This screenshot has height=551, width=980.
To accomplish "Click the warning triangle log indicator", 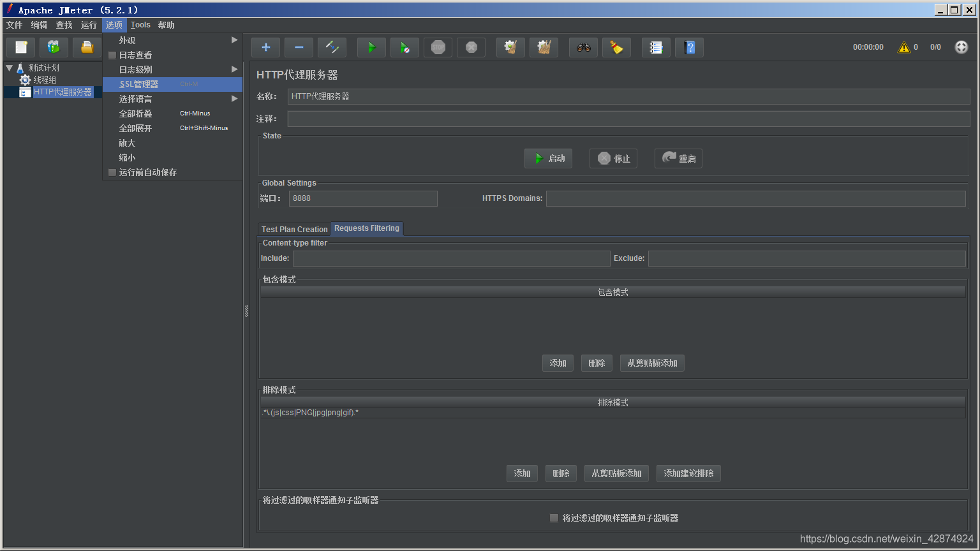I will pyautogui.click(x=904, y=47).
